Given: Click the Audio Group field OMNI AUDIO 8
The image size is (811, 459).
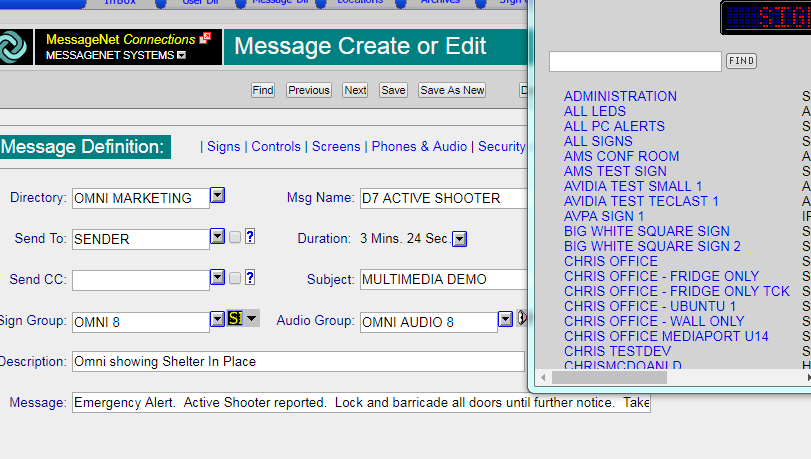Looking at the screenshot, I should point(429,322).
